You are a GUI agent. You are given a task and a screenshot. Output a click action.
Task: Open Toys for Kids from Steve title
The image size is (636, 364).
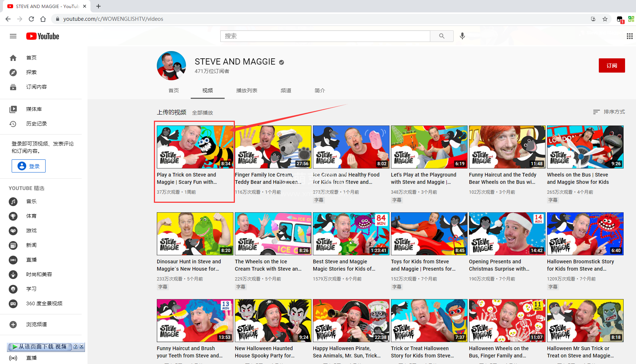click(423, 265)
